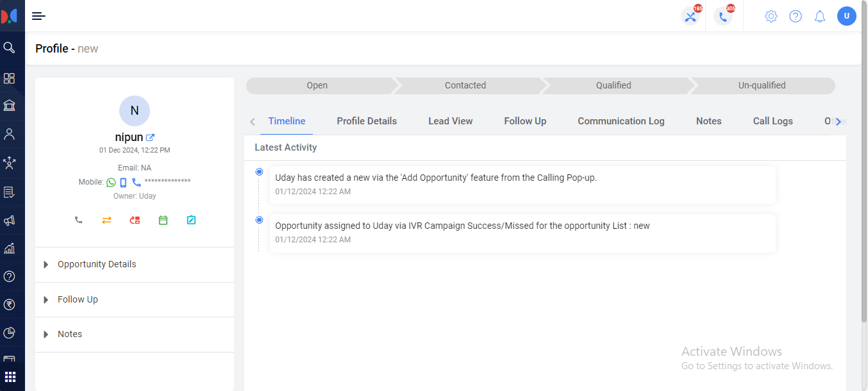Open the calls icon with 305 badge
The image size is (868, 391).
pyautogui.click(x=723, y=17)
